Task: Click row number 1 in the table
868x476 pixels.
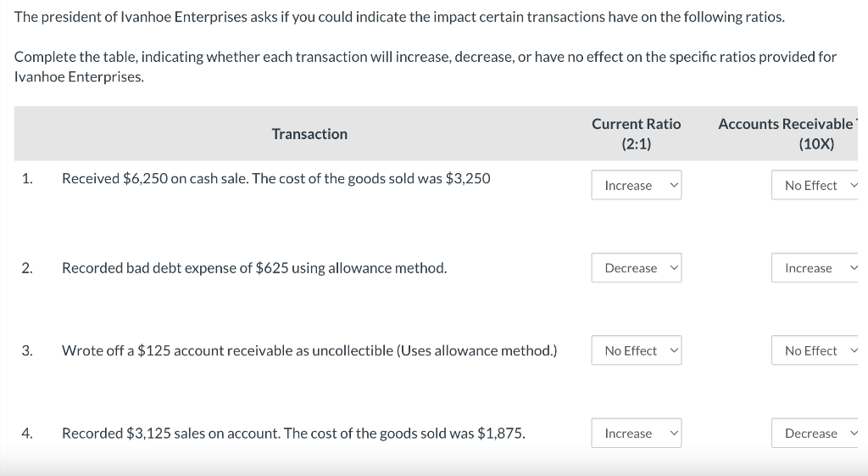Action: [27, 178]
